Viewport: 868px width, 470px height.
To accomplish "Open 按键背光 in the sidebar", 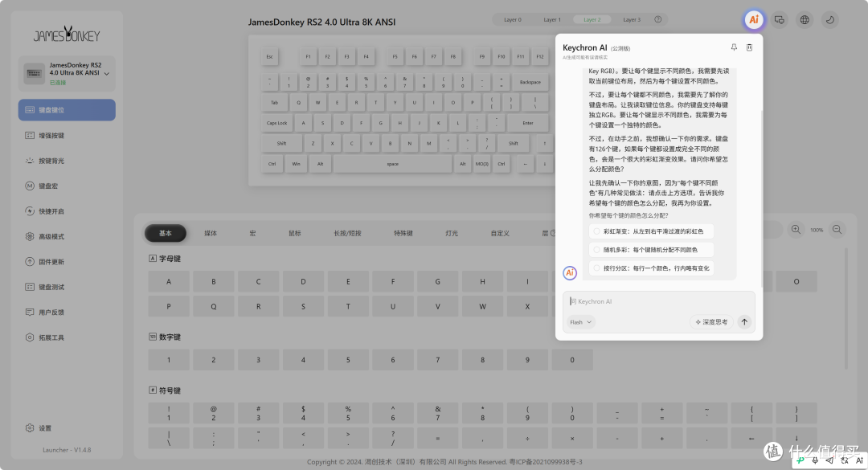I will (x=67, y=161).
